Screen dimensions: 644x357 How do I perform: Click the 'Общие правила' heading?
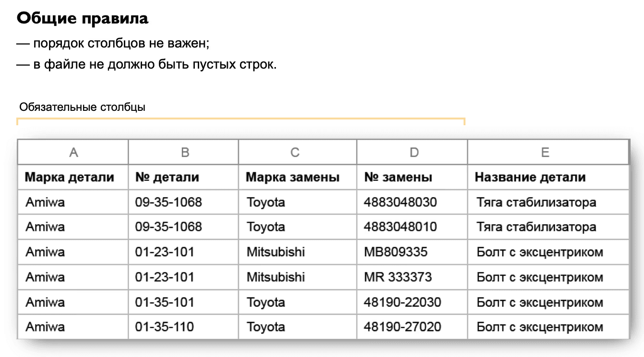pos(83,18)
